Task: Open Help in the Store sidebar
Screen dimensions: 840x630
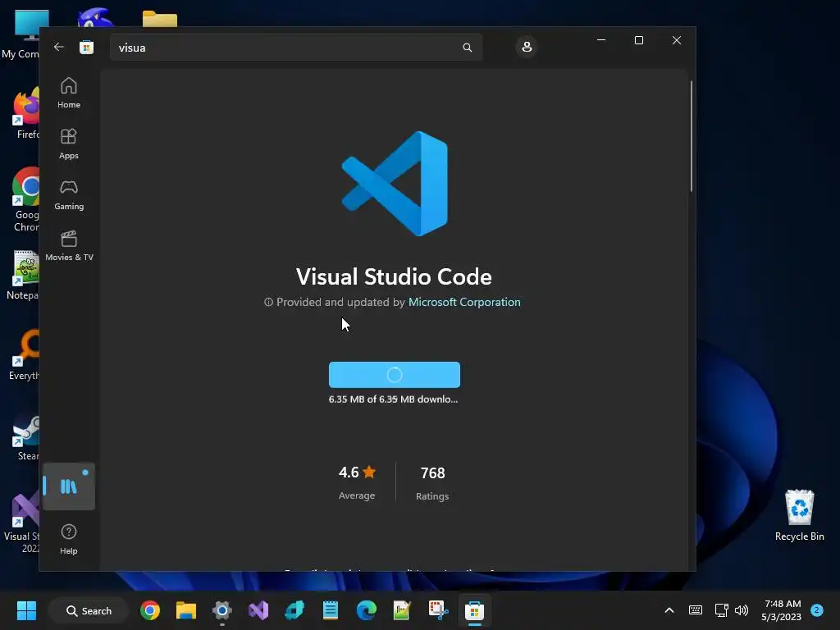Action: [x=69, y=539]
